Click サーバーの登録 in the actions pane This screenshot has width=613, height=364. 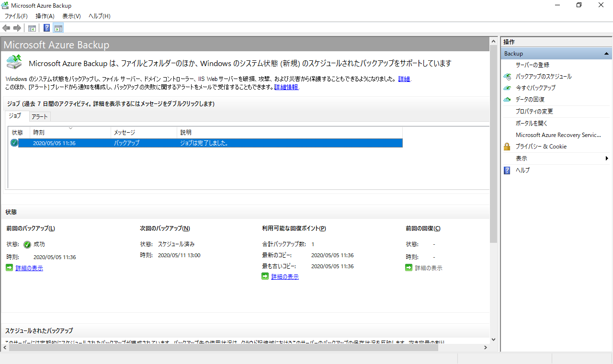[533, 65]
